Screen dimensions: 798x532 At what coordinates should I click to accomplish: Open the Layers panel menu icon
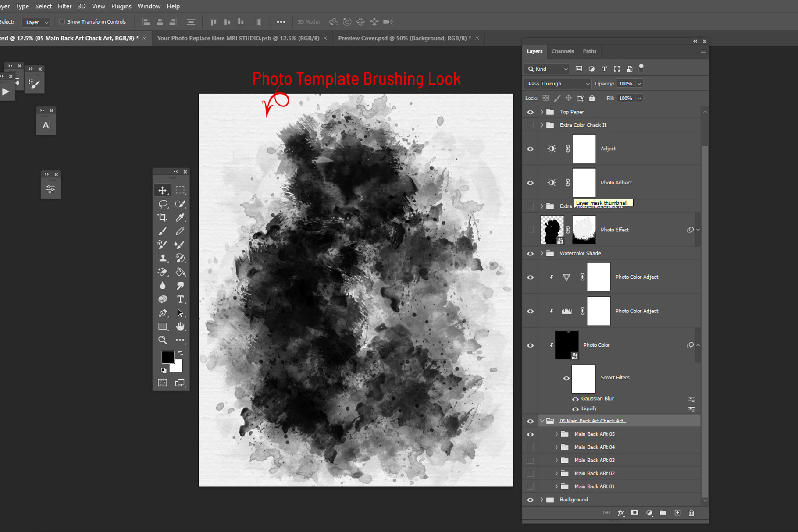703,51
